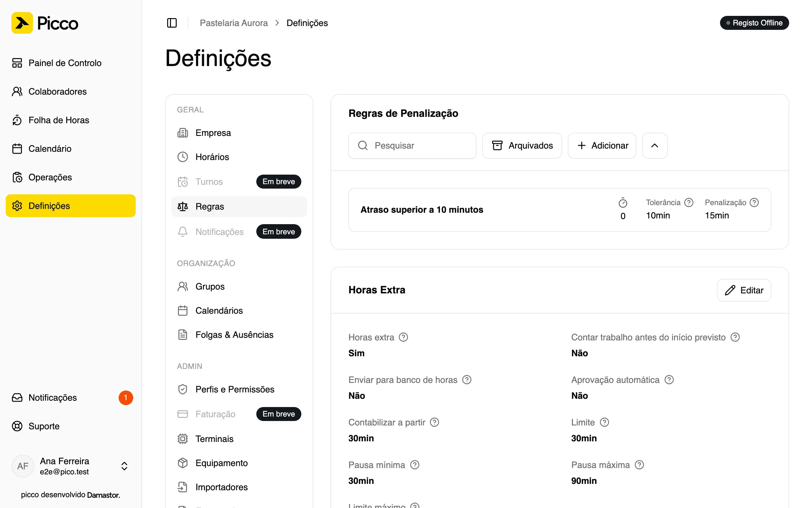Open Terminais settings section
The image size is (812, 508).
[x=239, y=439]
